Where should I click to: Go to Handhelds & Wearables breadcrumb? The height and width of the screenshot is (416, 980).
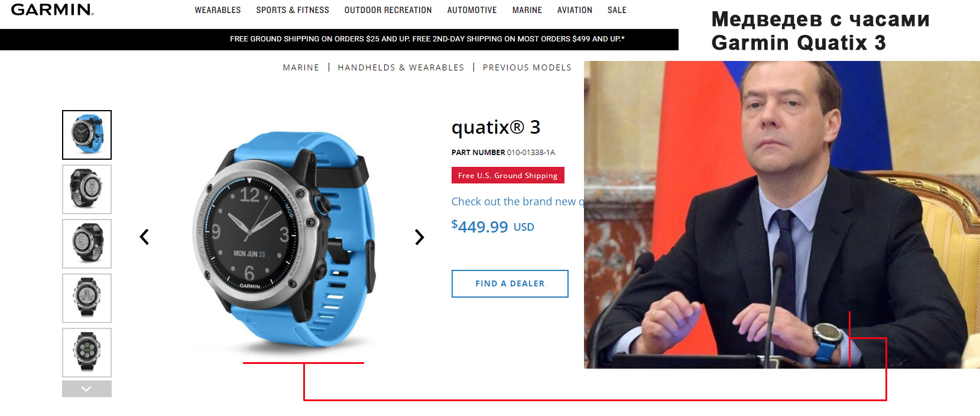(401, 67)
